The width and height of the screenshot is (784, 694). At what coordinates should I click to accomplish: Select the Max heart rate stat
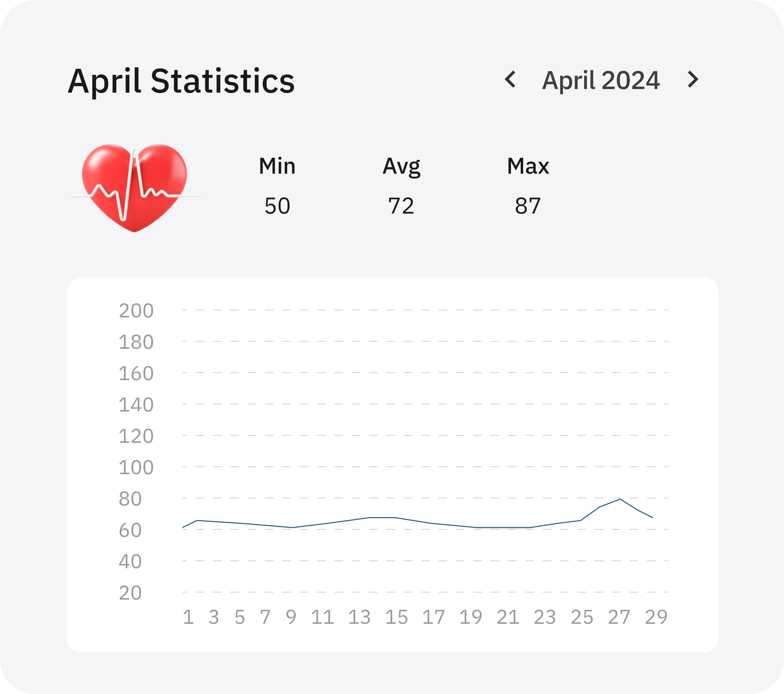pos(528,166)
